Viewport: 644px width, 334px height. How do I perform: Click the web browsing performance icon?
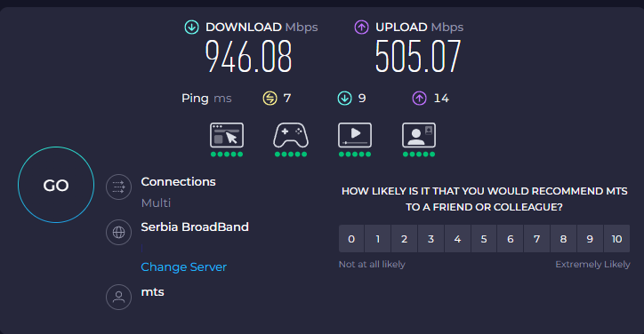pos(227,135)
